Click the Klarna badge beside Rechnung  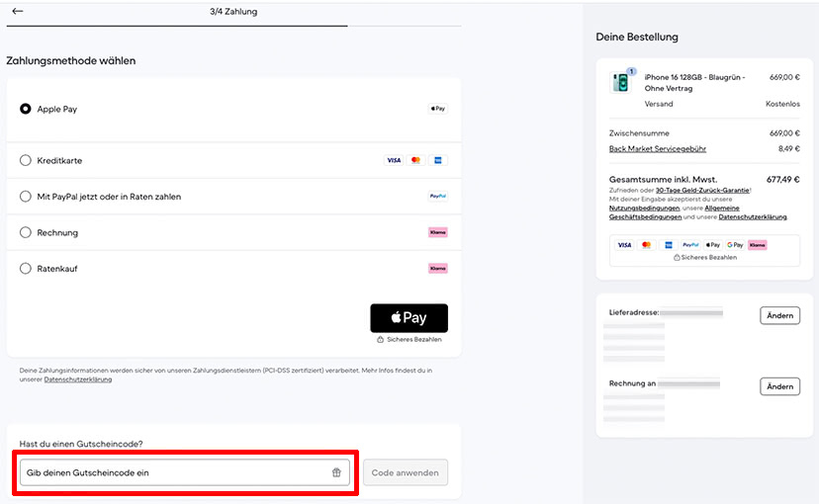pos(437,232)
